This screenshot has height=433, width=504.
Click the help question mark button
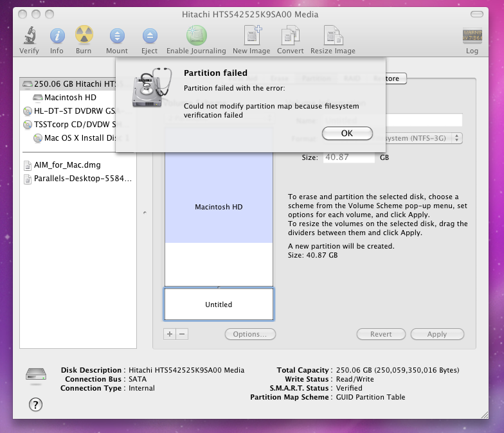pos(36,405)
